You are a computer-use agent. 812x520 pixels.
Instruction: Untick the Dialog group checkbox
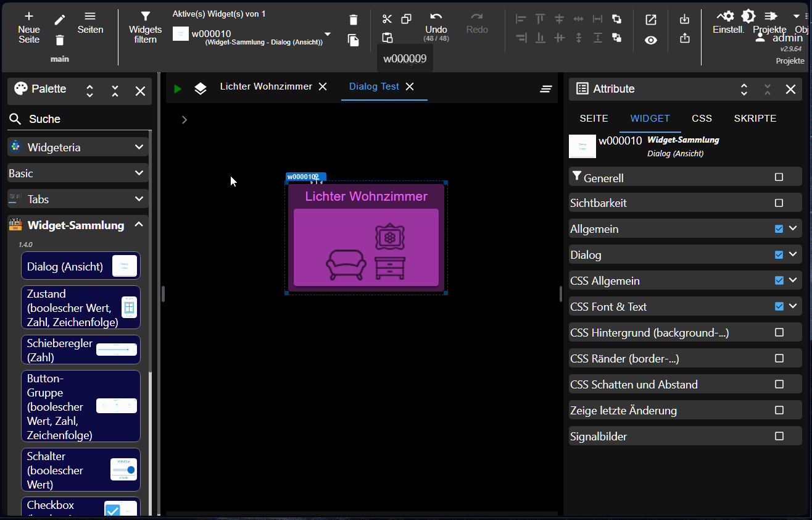(x=779, y=254)
